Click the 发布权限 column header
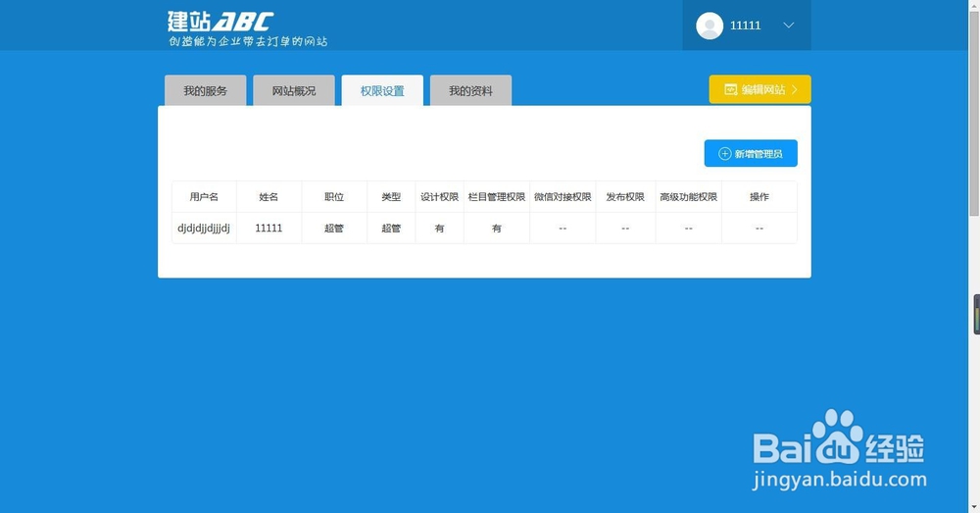 tap(625, 196)
